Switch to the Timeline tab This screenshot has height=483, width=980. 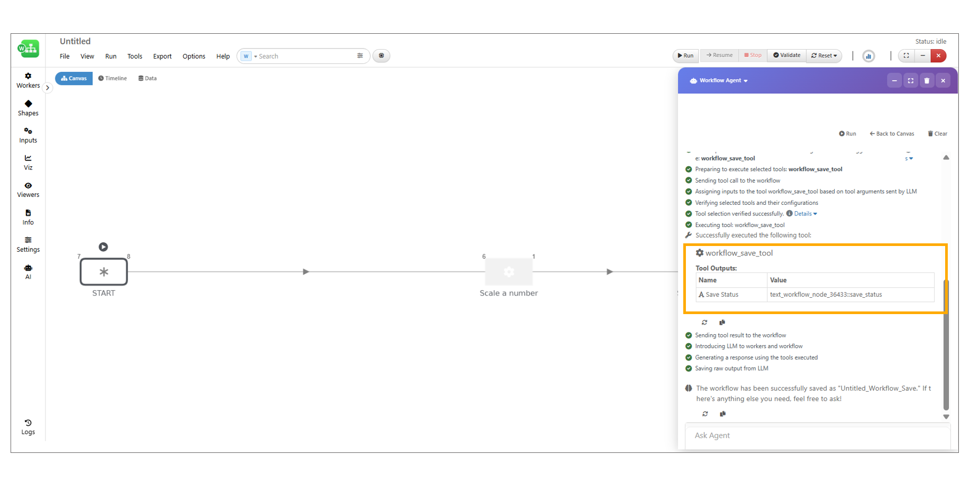pyautogui.click(x=112, y=78)
